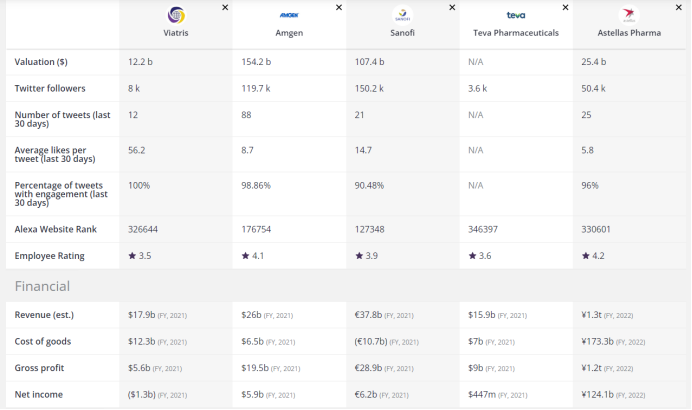Click the Astellas Pharma logo
Screen dimensions: 692x410
629,15
